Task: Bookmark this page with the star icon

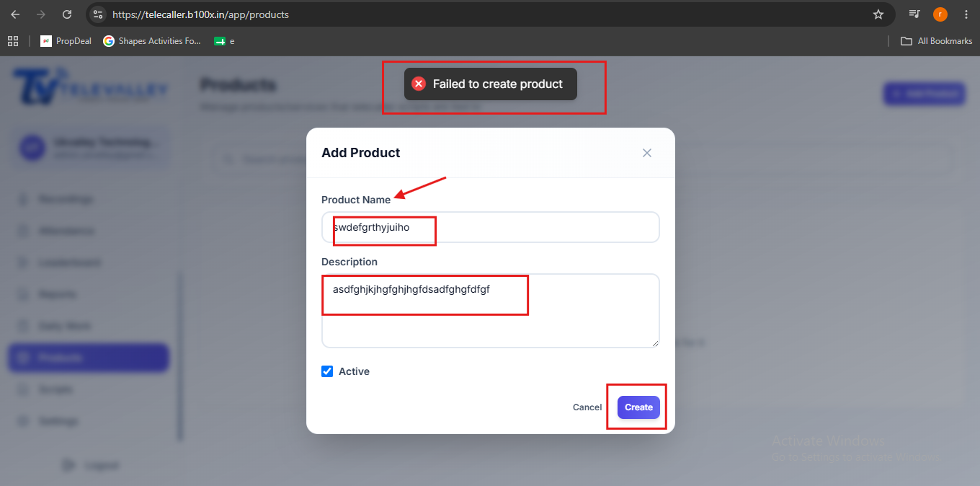Action: point(878,14)
